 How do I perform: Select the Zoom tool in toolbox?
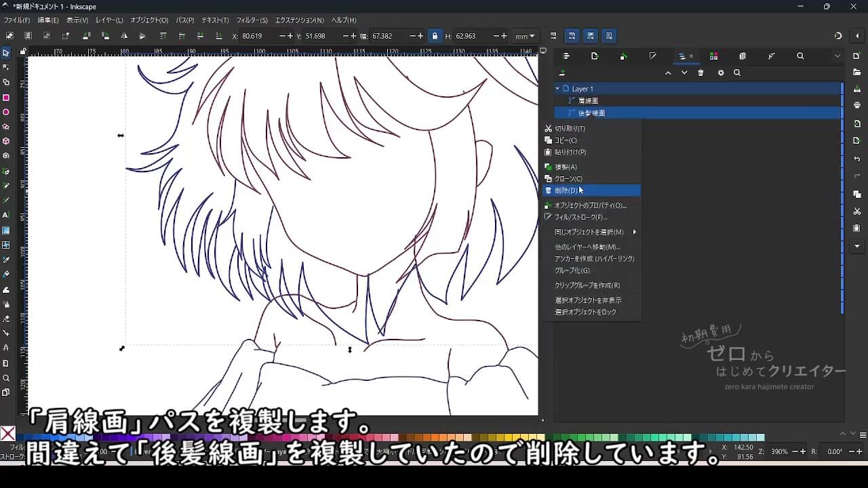coord(6,378)
